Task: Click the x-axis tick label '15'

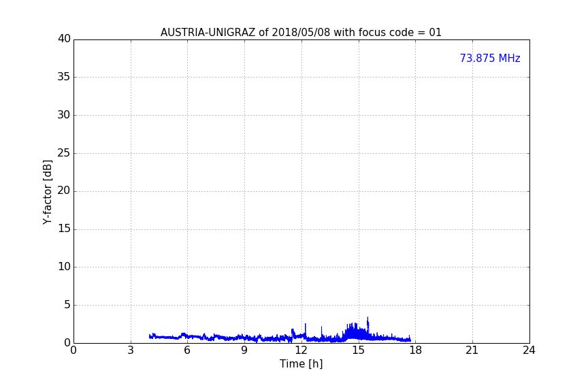Action: [x=358, y=350]
